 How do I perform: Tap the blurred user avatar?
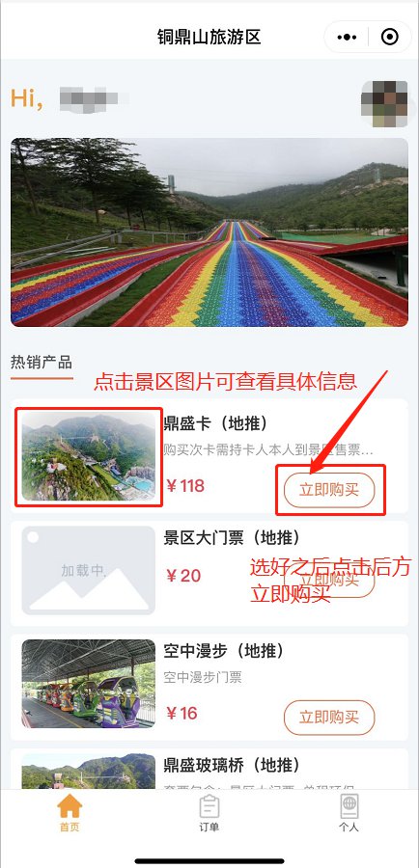384,103
